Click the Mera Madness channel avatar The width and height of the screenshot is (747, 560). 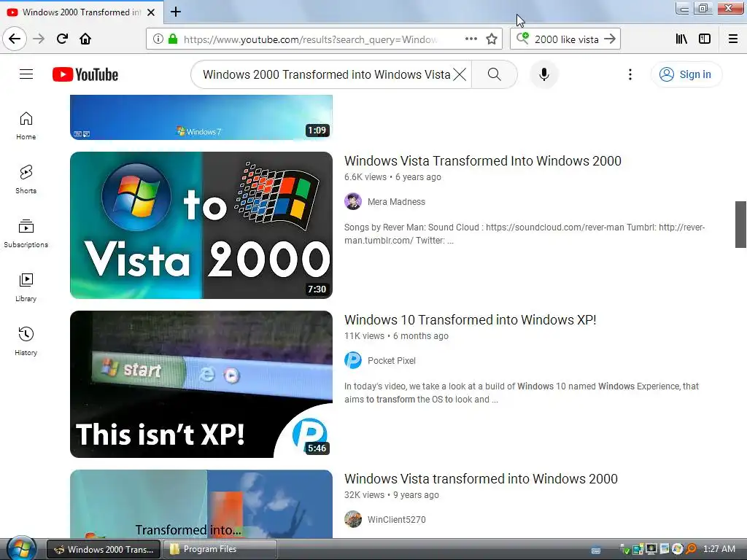point(353,202)
